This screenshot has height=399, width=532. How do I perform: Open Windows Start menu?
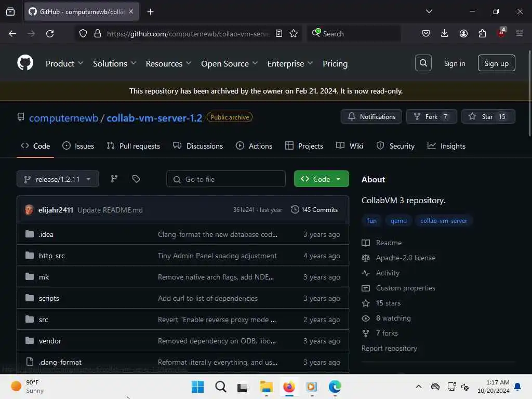197,387
